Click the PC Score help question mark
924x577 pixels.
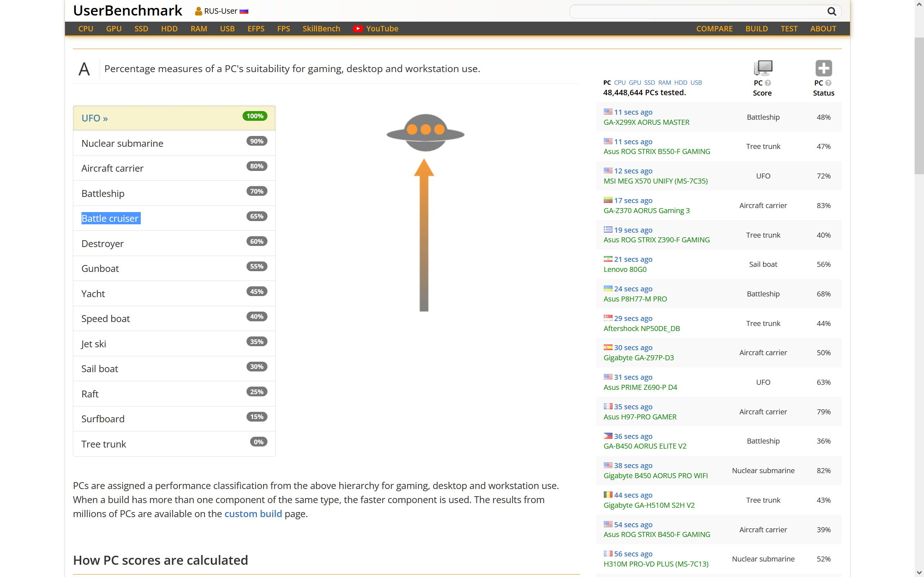768,83
